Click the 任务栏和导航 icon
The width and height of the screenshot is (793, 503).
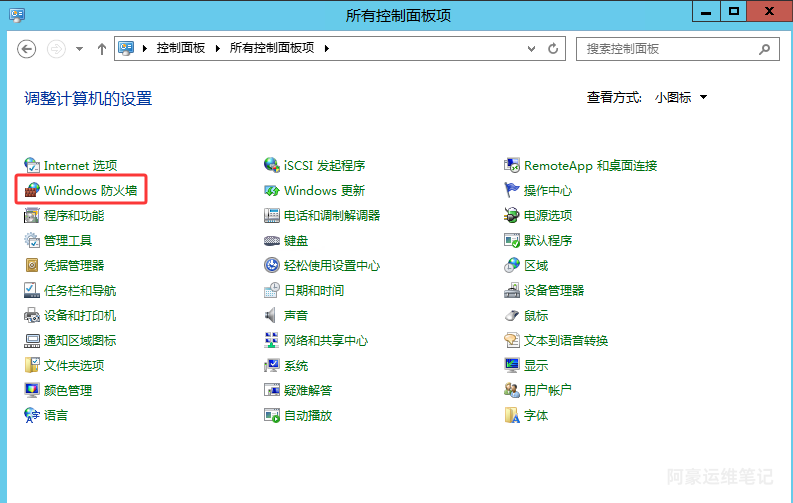coord(32,290)
